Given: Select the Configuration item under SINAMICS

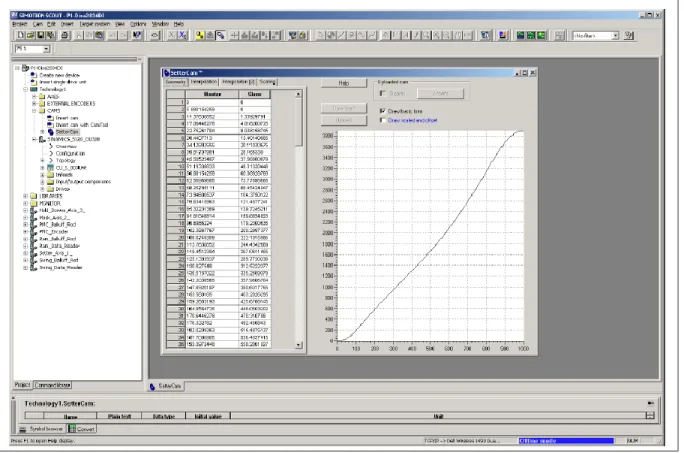Looking at the screenshot, I should 70,153.
